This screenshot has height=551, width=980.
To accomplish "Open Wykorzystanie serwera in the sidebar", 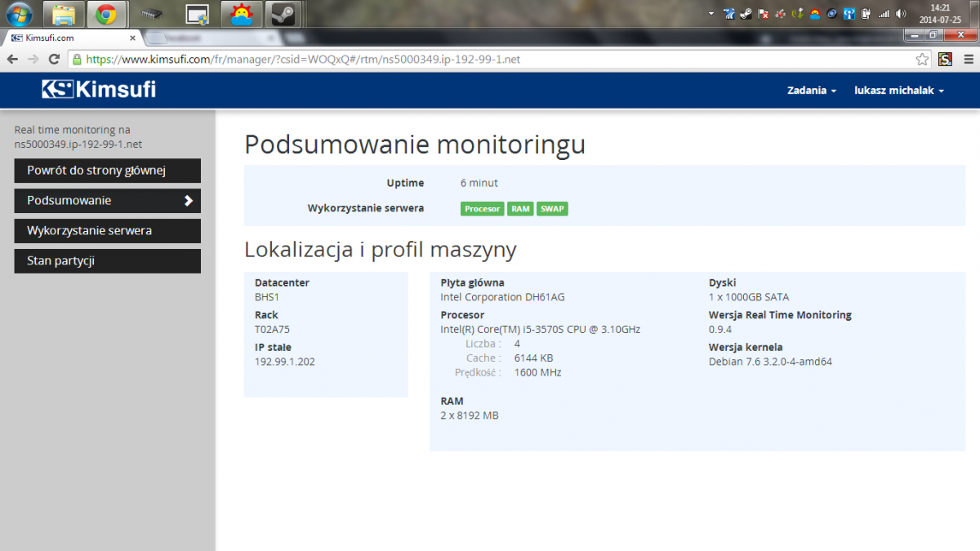I will 108,231.
